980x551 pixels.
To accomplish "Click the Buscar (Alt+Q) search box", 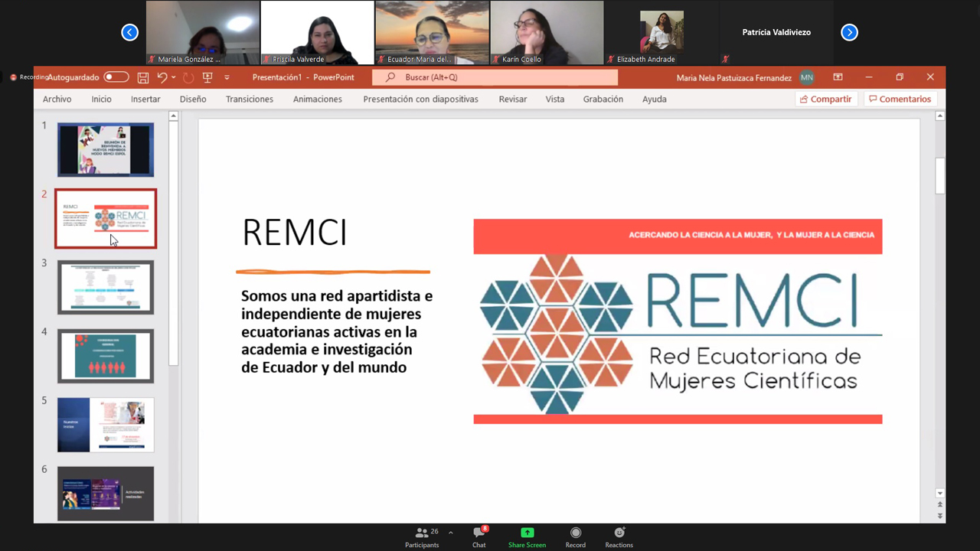I will click(x=495, y=77).
